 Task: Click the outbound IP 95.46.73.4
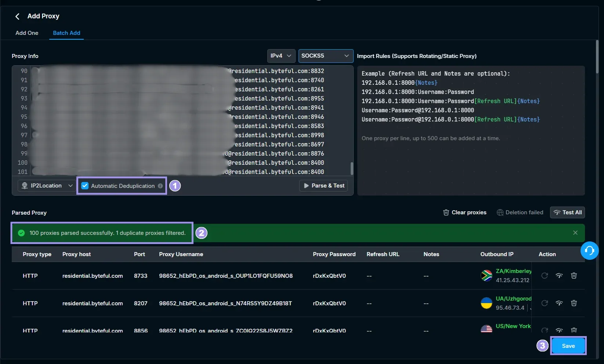coord(510,308)
